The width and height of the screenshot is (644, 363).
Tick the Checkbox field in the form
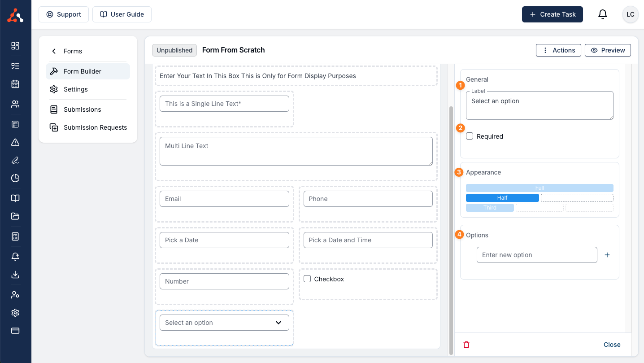(x=307, y=279)
